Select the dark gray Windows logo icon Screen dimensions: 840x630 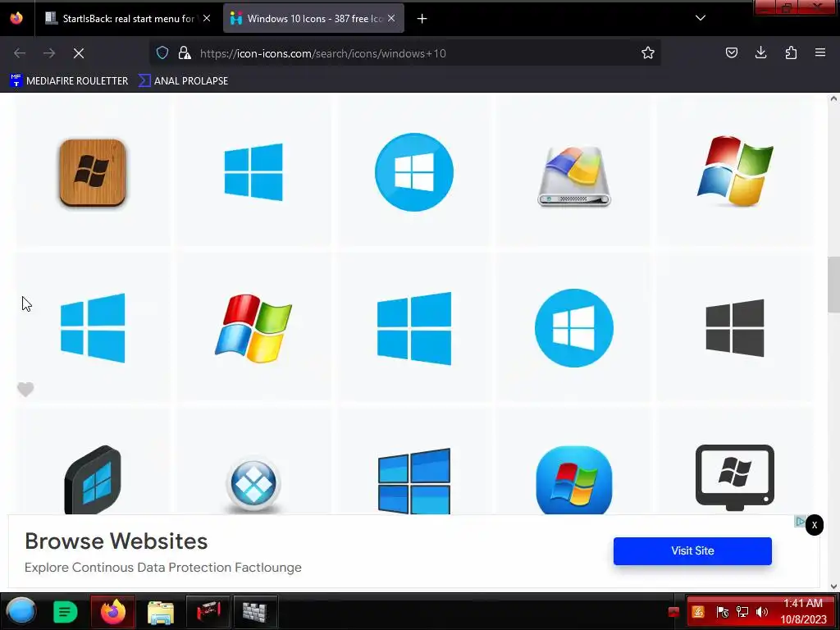[735, 328]
